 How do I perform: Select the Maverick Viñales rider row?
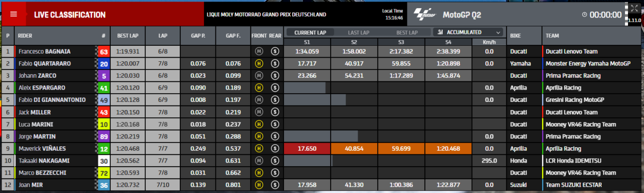(322, 149)
